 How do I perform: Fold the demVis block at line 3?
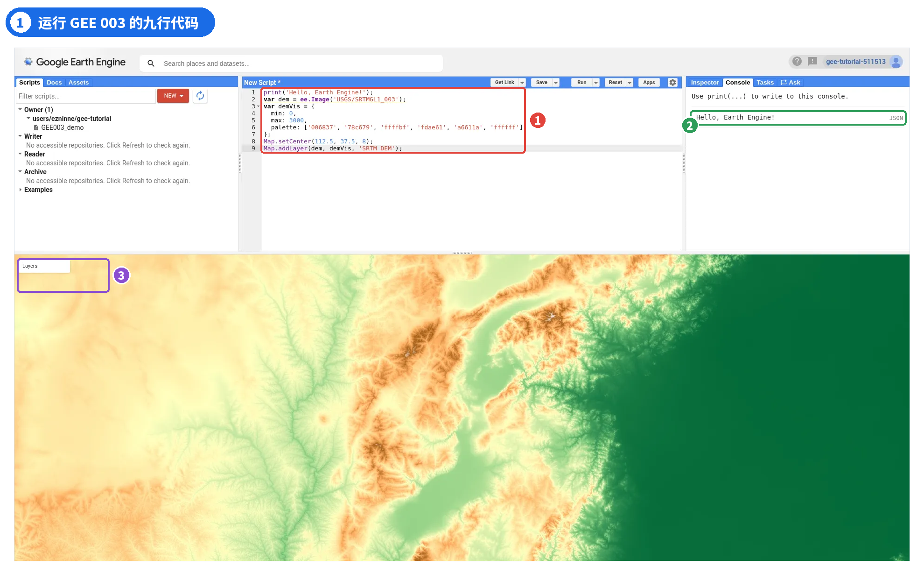tap(258, 106)
